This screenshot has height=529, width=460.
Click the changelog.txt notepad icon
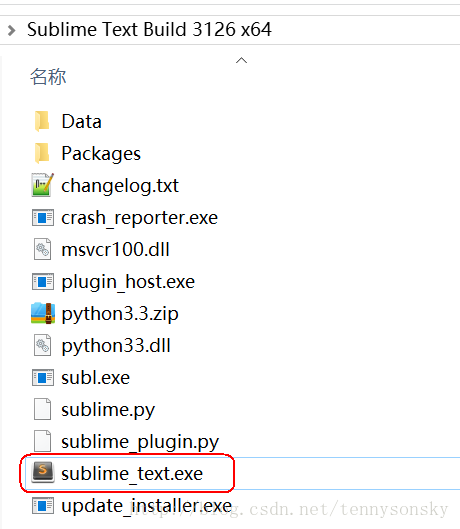pos(43,185)
